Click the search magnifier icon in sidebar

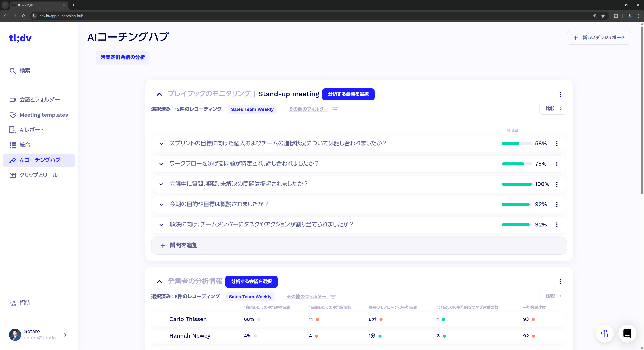[x=13, y=71]
